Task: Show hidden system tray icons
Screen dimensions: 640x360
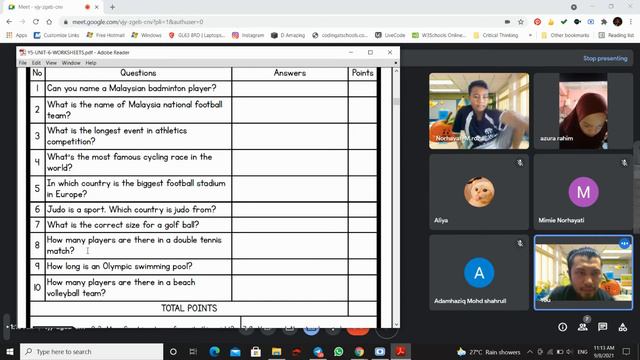Action: (x=530, y=351)
